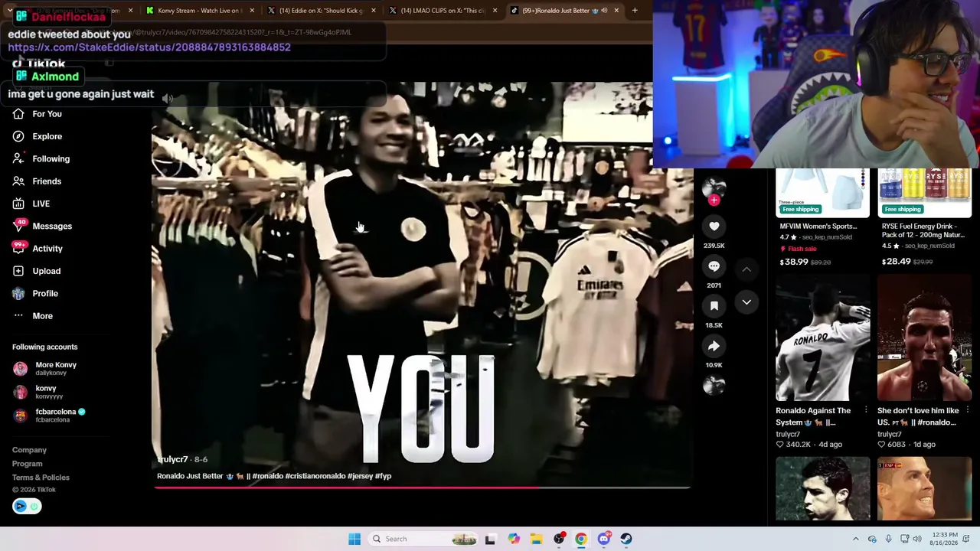
Task: Toggle the blue pill switch at sidebar bottom
Action: (27, 506)
